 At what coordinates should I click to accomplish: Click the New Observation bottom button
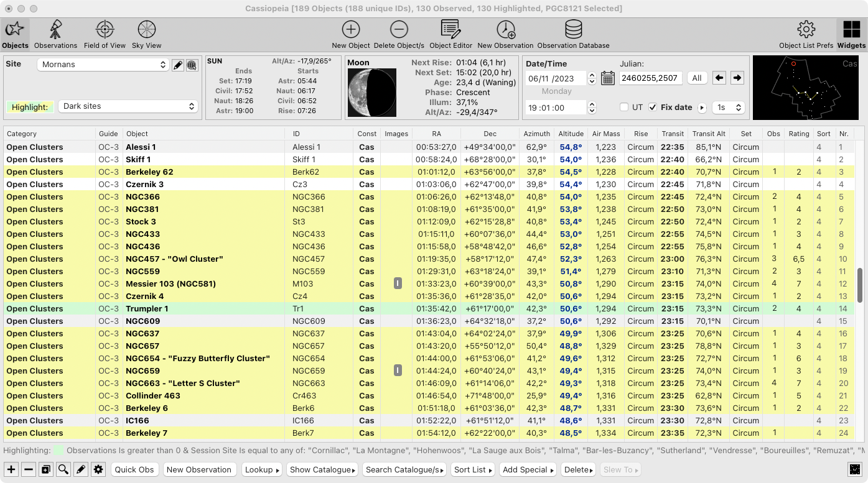click(x=199, y=469)
